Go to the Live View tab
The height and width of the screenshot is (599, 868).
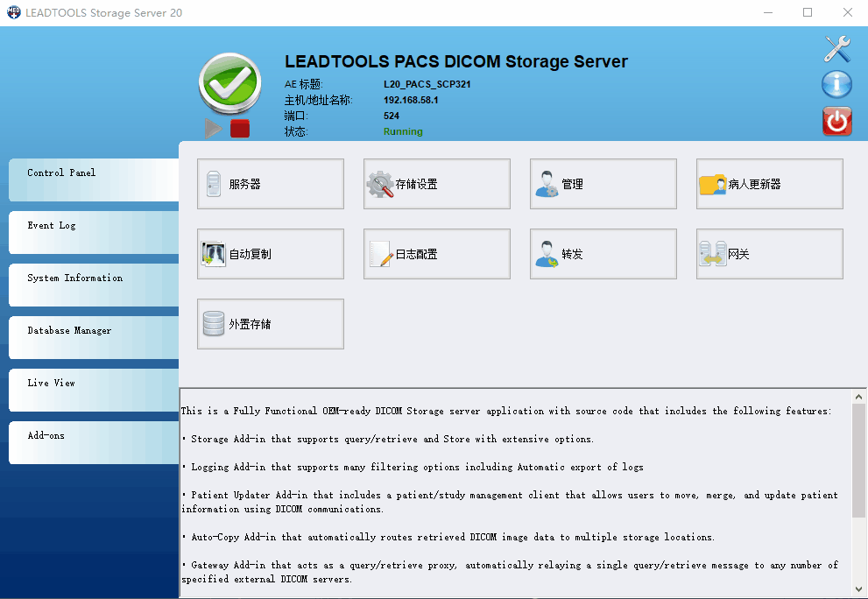point(94,390)
